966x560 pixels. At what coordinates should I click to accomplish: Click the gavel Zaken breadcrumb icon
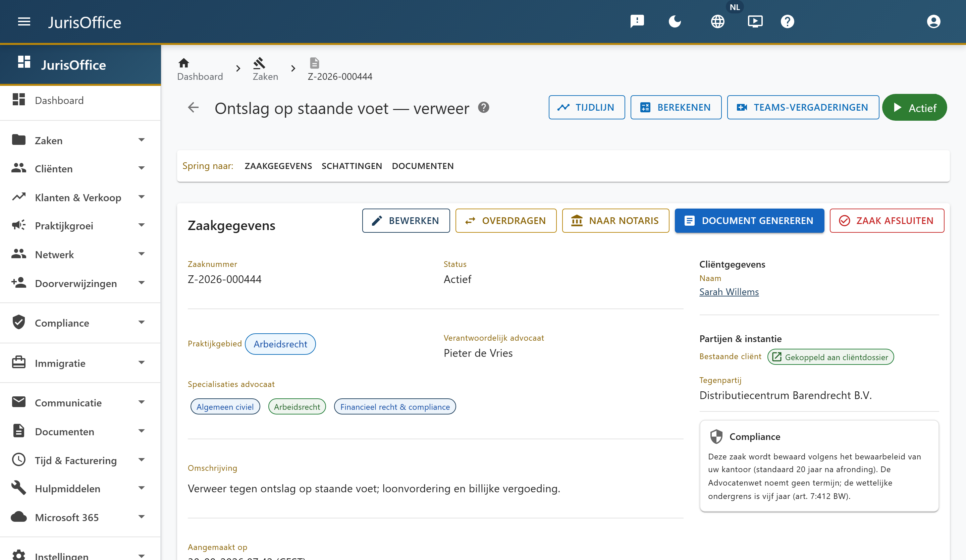259,63
